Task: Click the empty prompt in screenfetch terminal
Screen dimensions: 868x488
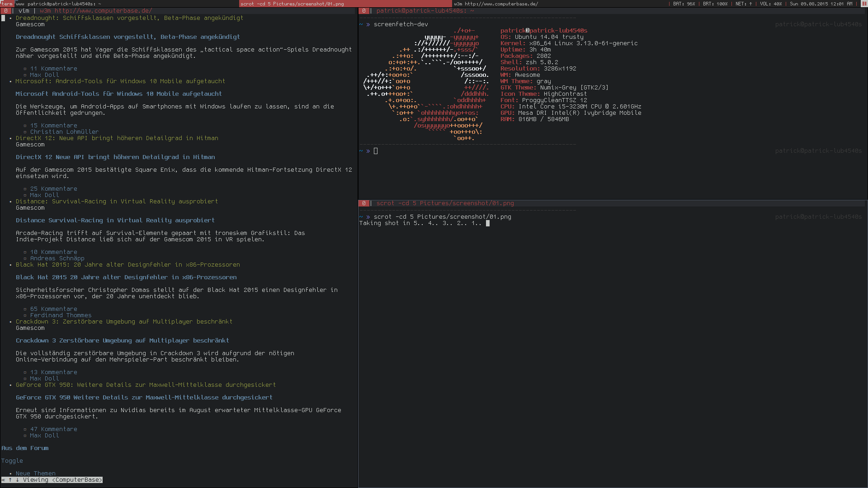Action: [x=376, y=151]
